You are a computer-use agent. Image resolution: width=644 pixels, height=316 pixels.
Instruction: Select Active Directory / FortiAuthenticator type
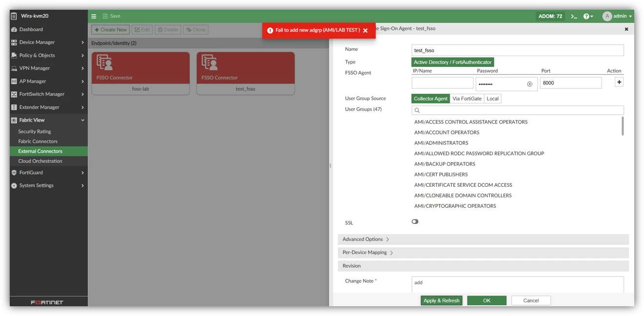pos(453,62)
